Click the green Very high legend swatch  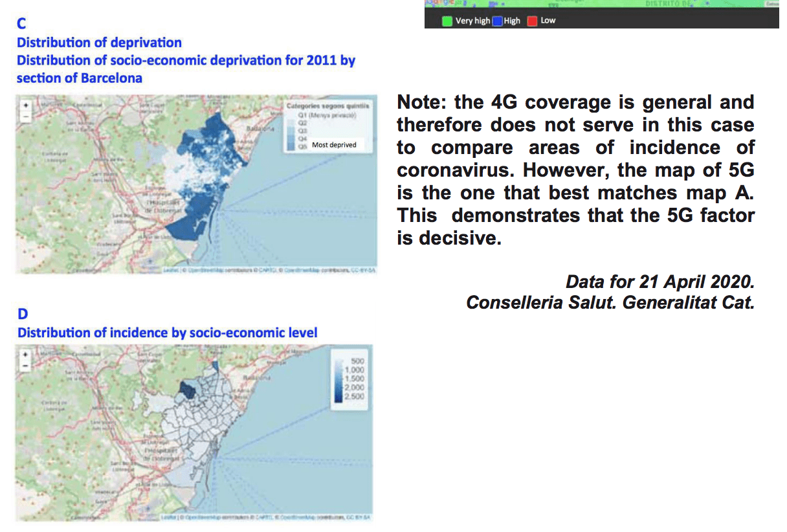point(447,21)
